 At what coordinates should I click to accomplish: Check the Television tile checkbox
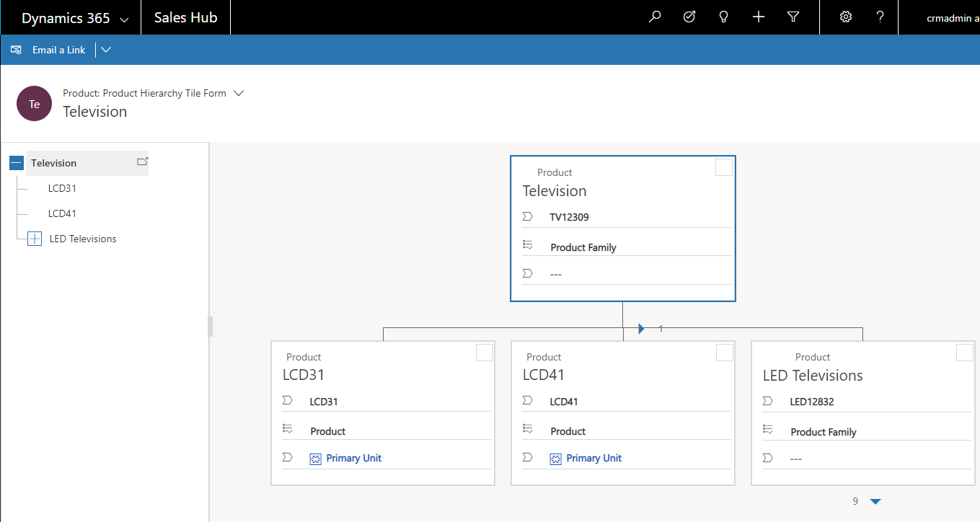pos(724,167)
